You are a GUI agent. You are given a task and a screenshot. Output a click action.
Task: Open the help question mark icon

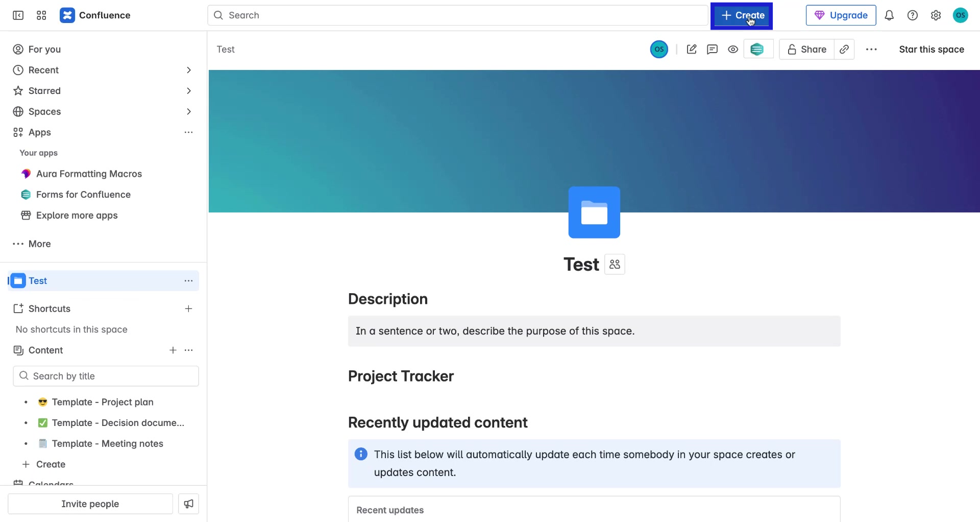click(x=913, y=15)
